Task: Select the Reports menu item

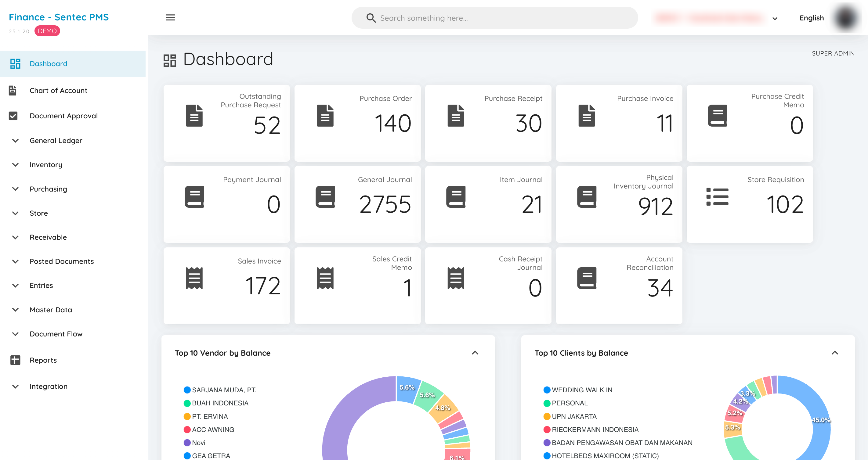Action: (x=73, y=360)
